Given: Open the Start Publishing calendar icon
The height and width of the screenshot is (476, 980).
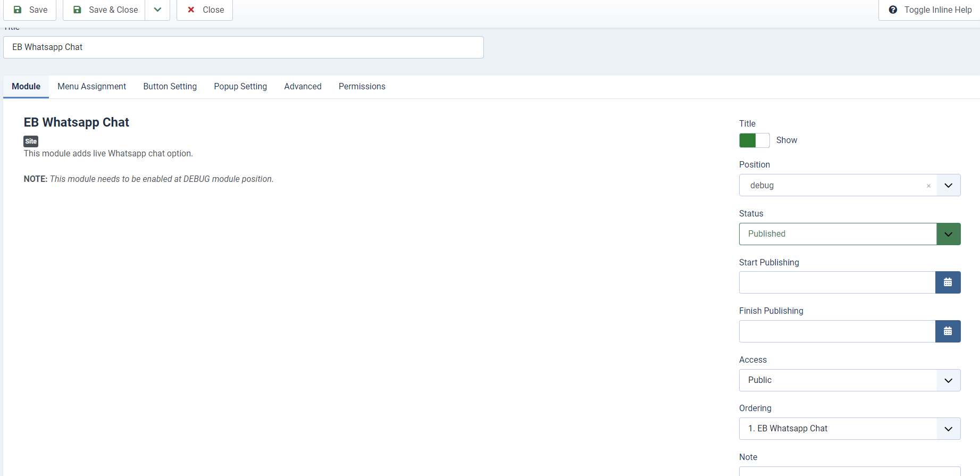Looking at the screenshot, I should (948, 282).
